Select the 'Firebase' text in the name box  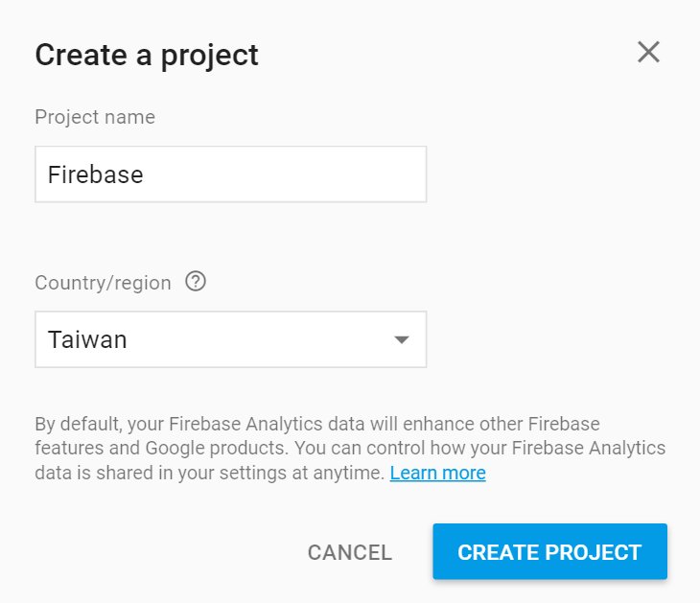tap(96, 174)
